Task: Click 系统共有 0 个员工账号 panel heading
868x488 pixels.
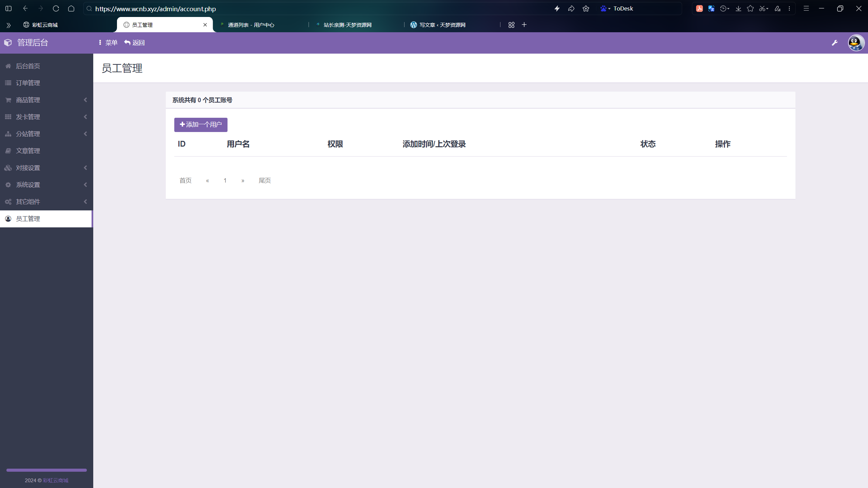Action: tap(202, 100)
